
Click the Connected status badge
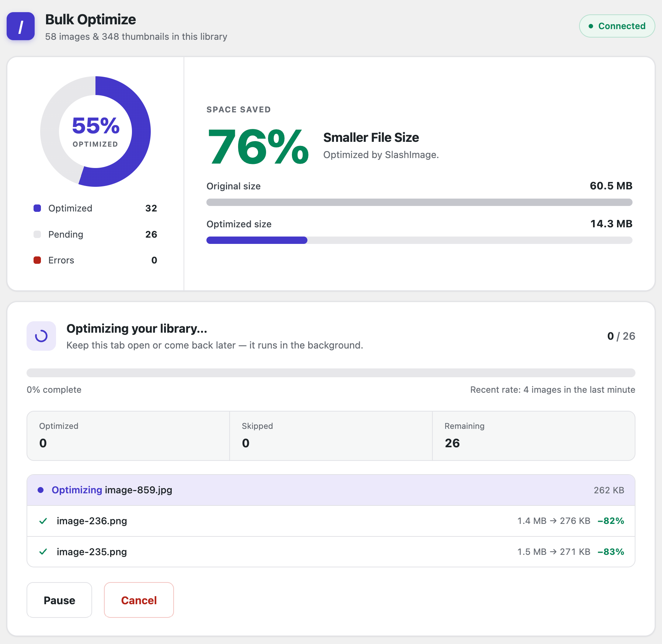coord(617,26)
